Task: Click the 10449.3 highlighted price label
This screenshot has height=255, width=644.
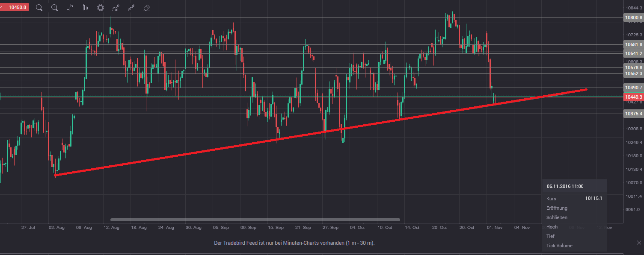Action: click(633, 97)
